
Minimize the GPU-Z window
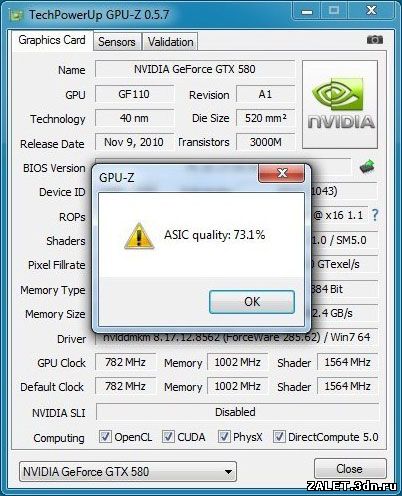pos(307,12)
